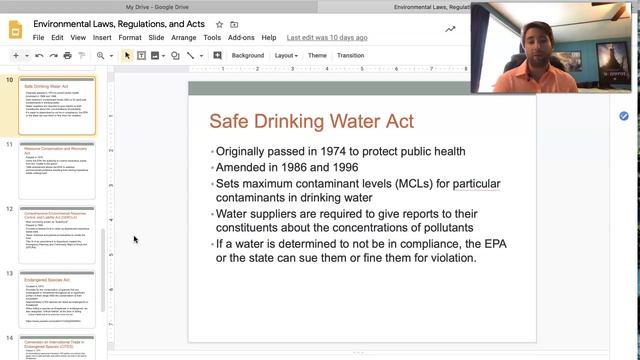Switch to the Environmental Laws browser tab
The width and height of the screenshot is (640, 360).
pyautogui.click(x=432, y=7)
